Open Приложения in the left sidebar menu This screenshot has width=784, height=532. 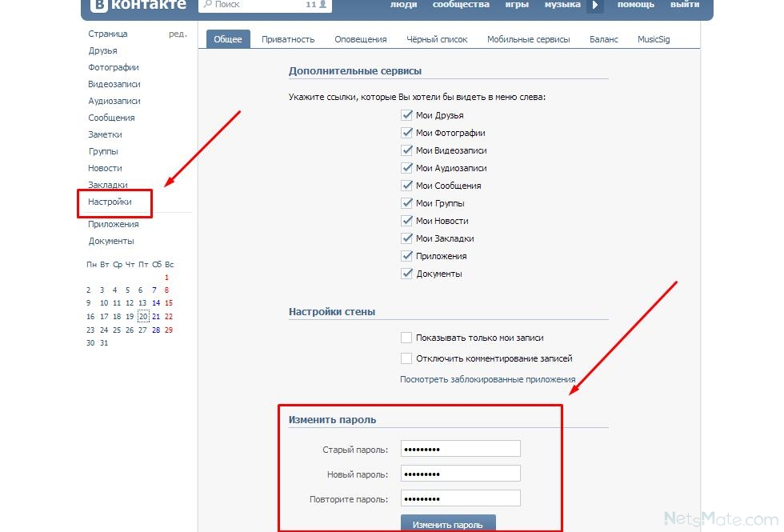pos(114,224)
